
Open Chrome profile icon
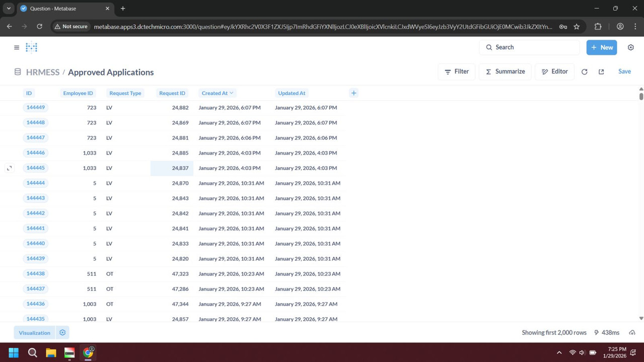(620, 26)
